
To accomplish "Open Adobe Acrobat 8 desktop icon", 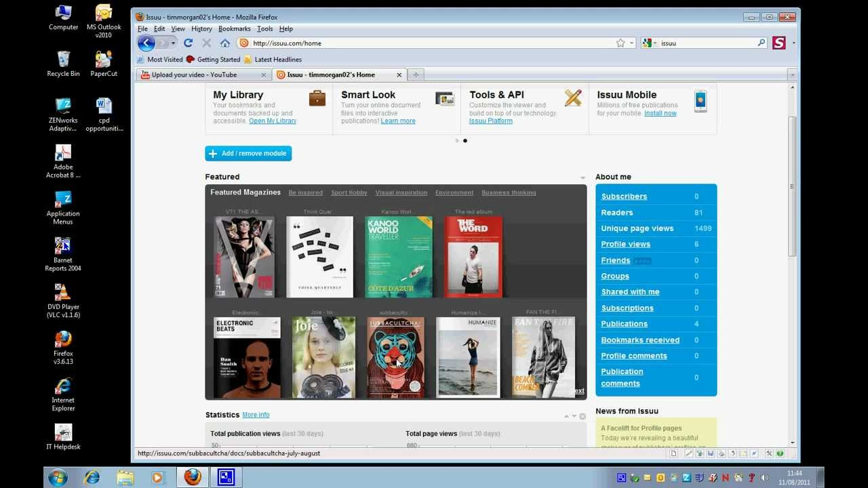I will 63,162.
